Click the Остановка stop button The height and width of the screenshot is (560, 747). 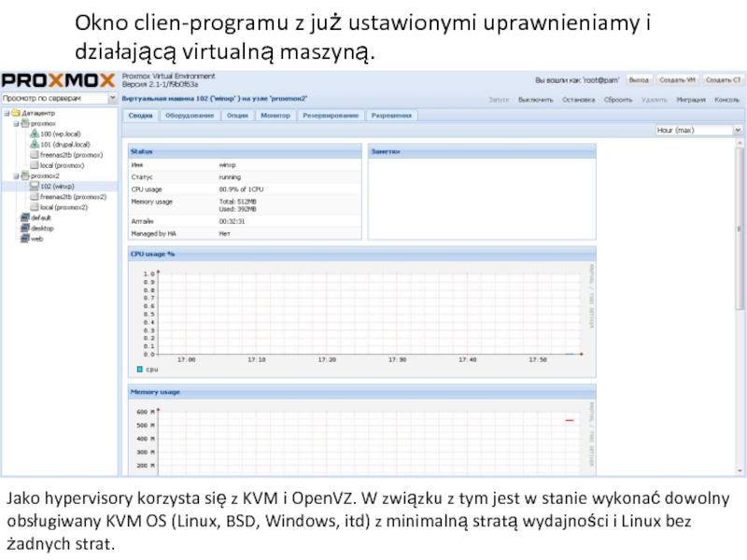pyautogui.click(x=578, y=100)
